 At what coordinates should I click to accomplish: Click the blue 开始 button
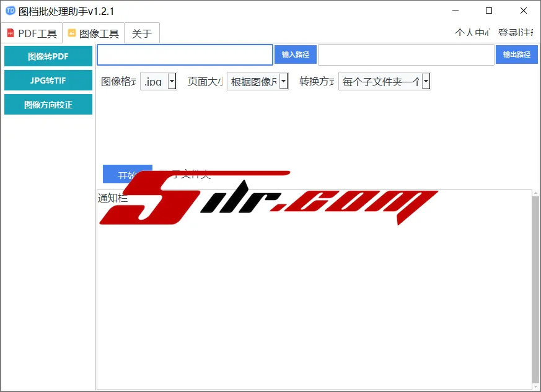127,174
